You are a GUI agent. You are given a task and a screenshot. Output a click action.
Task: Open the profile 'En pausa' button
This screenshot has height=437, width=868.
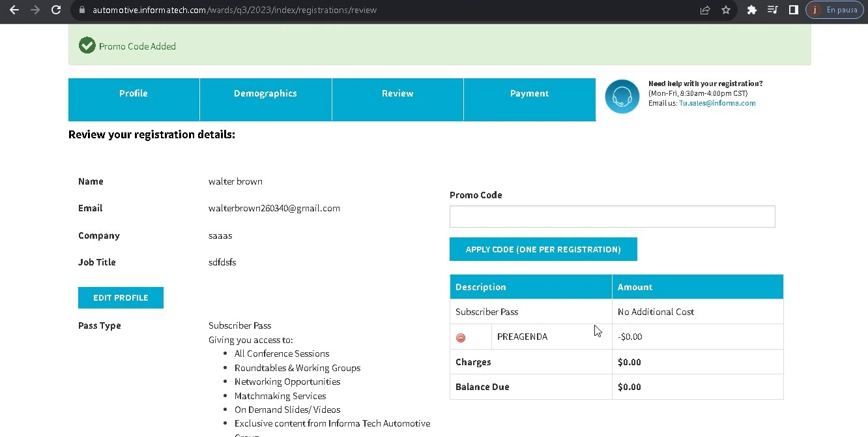(x=836, y=10)
